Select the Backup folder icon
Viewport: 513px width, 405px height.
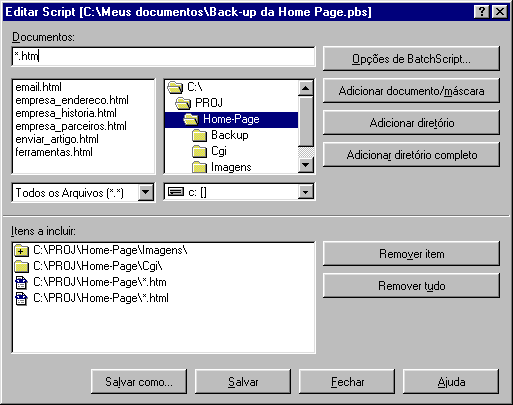199,136
